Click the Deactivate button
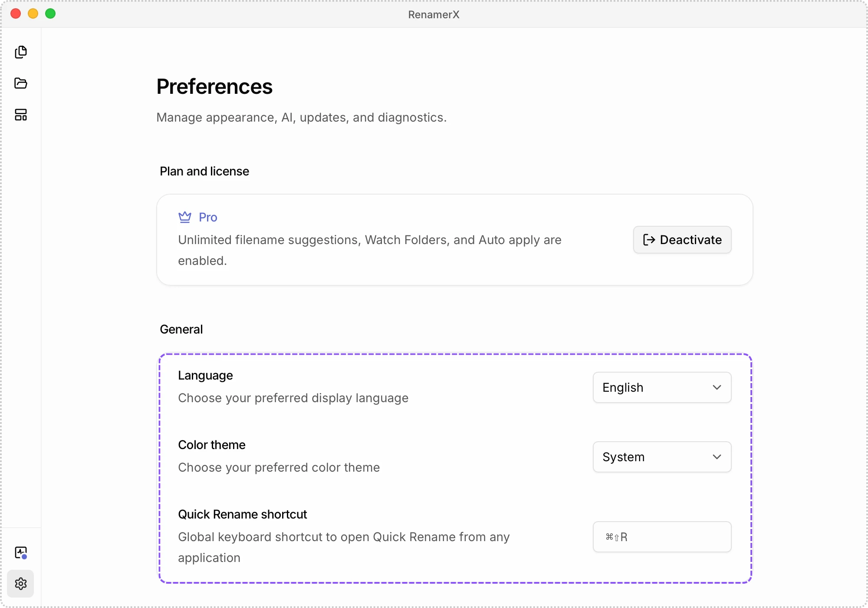Image resolution: width=868 pixels, height=608 pixels. pos(682,240)
